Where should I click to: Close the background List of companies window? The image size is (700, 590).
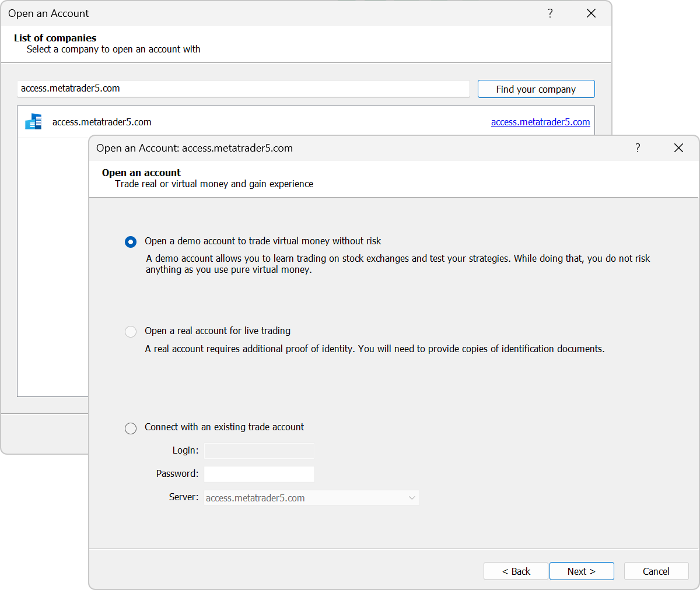(x=591, y=13)
